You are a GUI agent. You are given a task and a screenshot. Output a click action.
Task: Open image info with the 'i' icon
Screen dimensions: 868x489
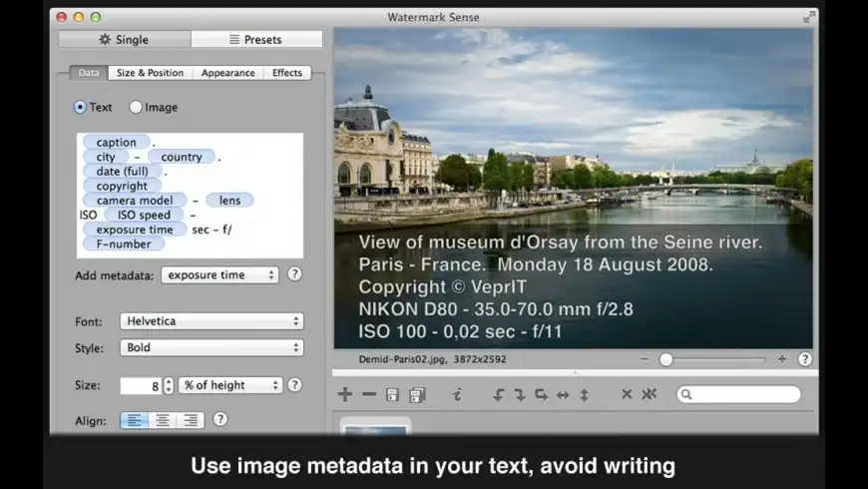[457, 395]
